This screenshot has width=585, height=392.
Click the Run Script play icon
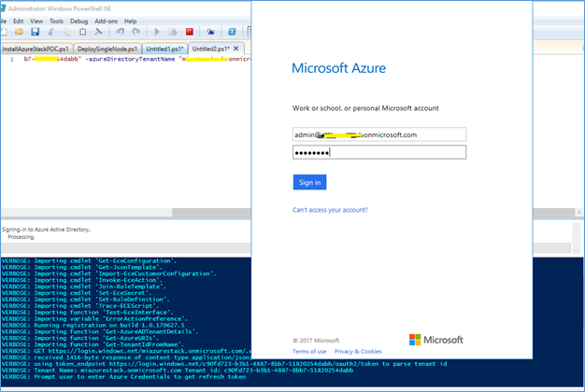(x=157, y=32)
